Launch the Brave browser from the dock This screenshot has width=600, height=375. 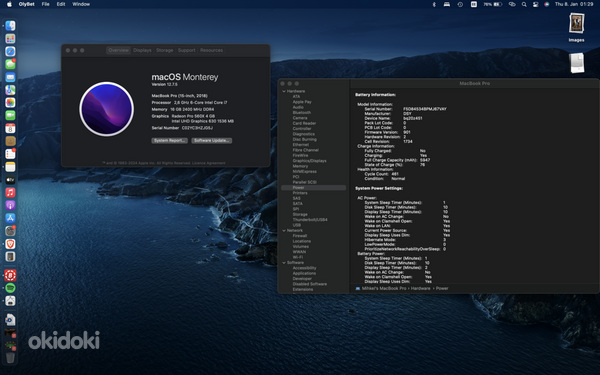[x=10, y=244]
